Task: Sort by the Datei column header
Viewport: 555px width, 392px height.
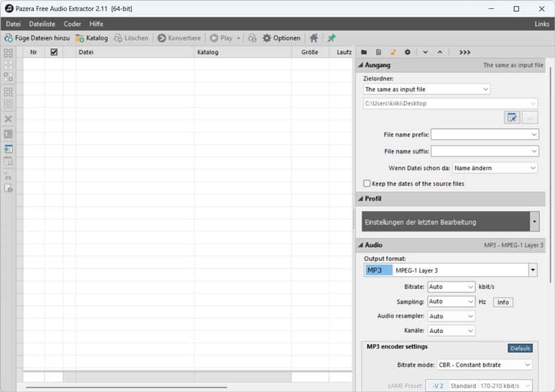Action: coord(135,52)
